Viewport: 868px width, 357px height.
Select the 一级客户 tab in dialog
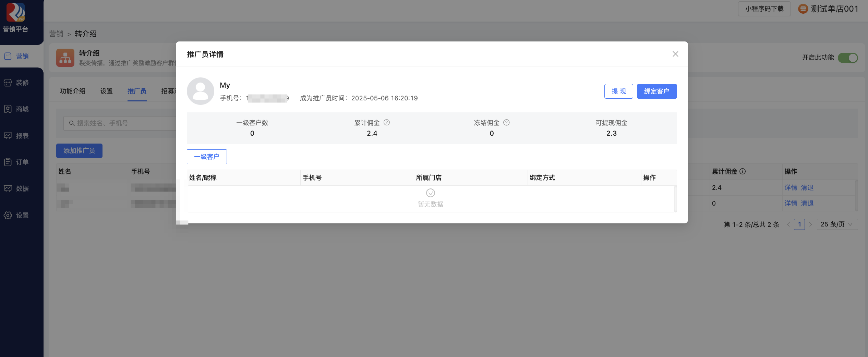click(207, 157)
